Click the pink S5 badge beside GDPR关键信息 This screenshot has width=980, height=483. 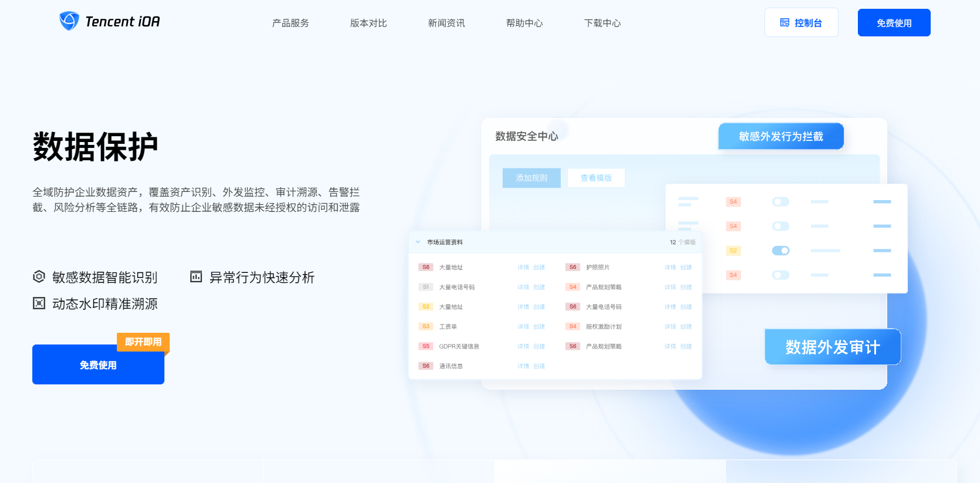426,346
